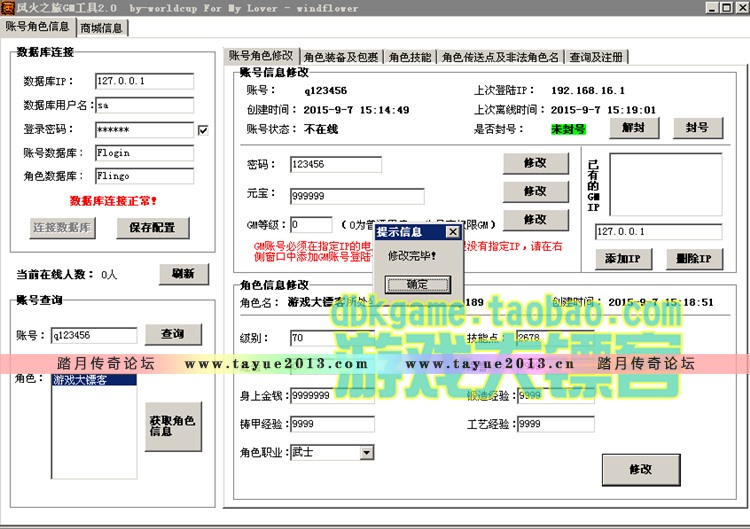Viewport: 750px width, 529px height.
Task: Toggle the show password checkbox
Action: (x=203, y=130)
